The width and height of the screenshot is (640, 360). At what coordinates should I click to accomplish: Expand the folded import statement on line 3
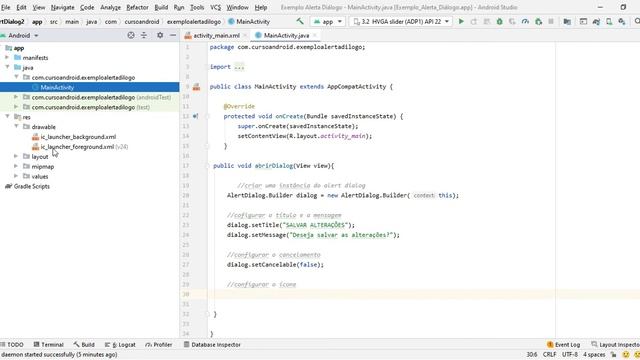tap(239, 67)
